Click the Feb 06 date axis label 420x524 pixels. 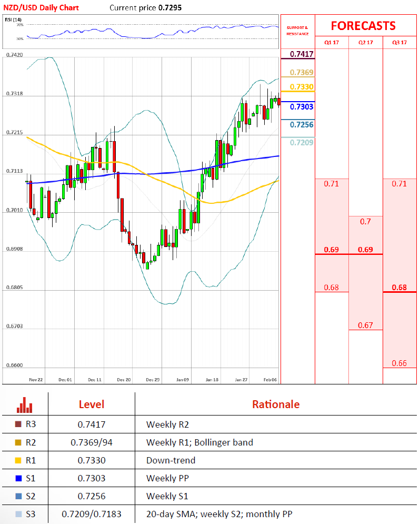[270, 380]
